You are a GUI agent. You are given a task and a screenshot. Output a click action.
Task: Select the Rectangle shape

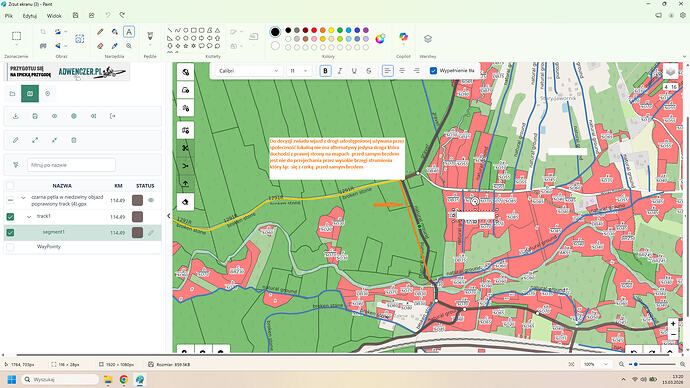(x=194, y=30)
